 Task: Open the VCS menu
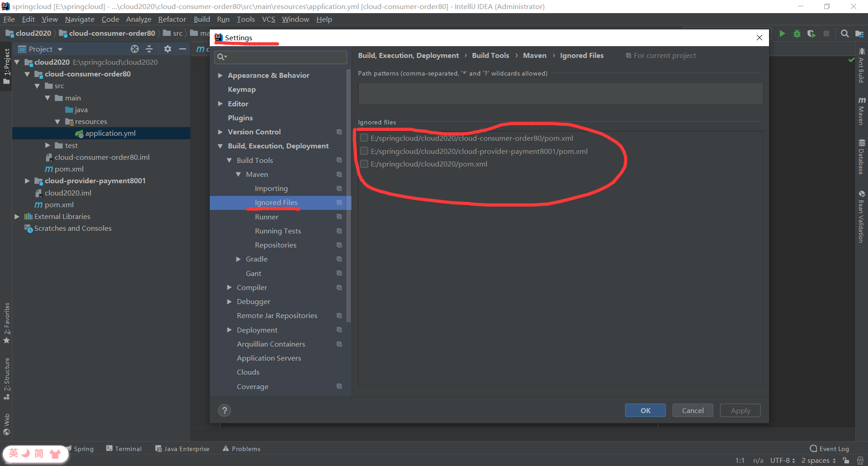coord(269,19)
